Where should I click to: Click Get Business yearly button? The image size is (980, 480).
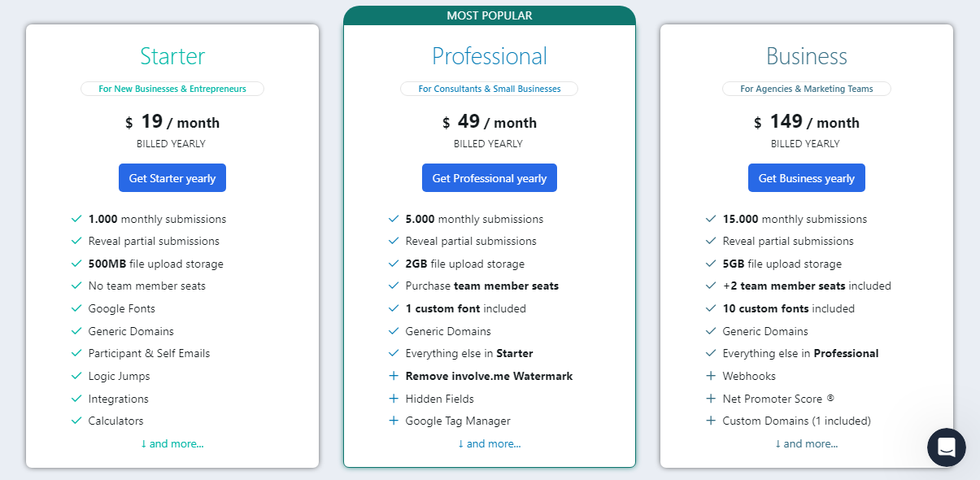click(x=807, y=178)
